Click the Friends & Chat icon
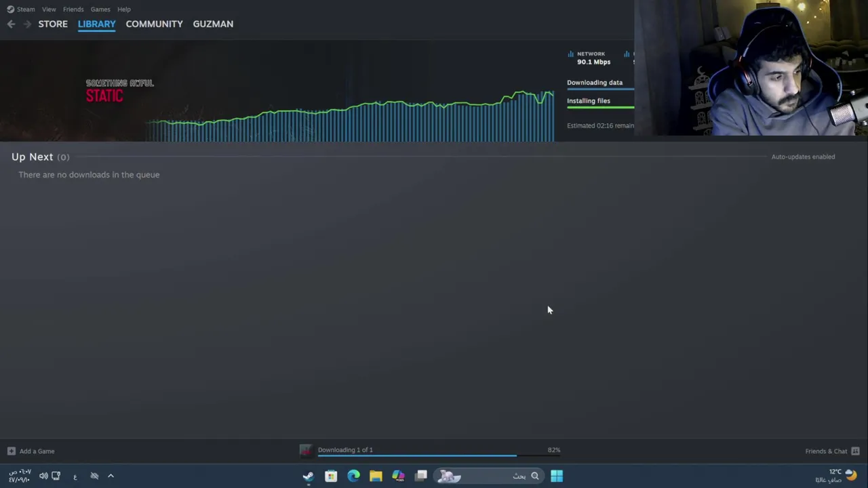This screenshot has height=488, width=868. click(x=855, y=451)
